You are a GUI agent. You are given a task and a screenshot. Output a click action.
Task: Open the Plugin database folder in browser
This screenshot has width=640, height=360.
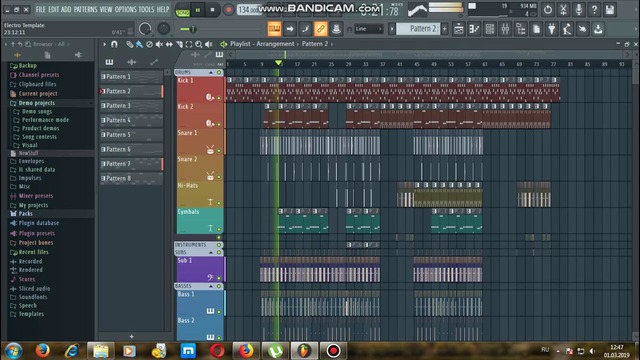[39, 223]
